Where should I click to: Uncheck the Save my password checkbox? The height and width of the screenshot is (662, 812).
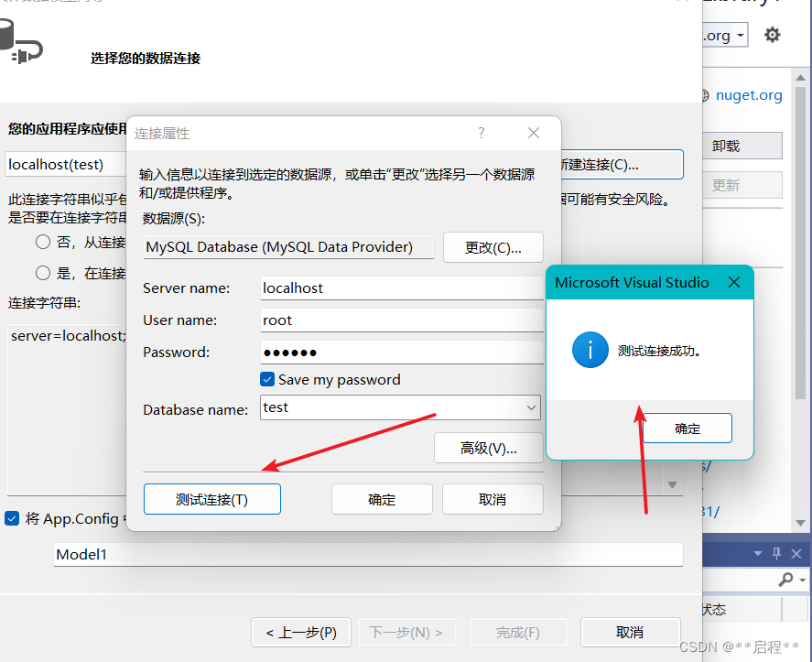coord(267,379)
